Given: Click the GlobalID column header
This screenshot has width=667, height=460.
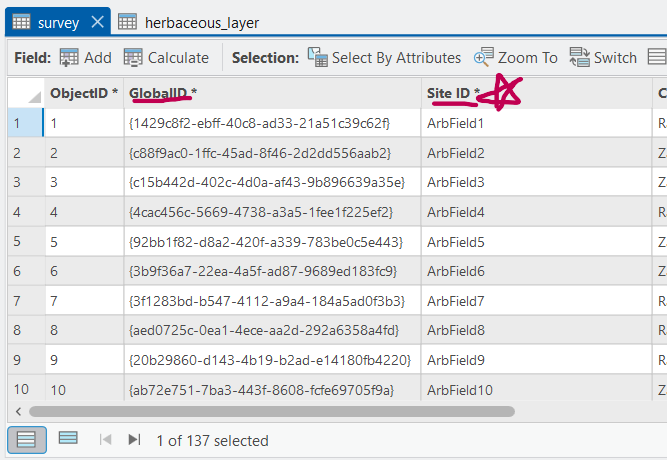Looking at the screenshot, I should (162, 93).
